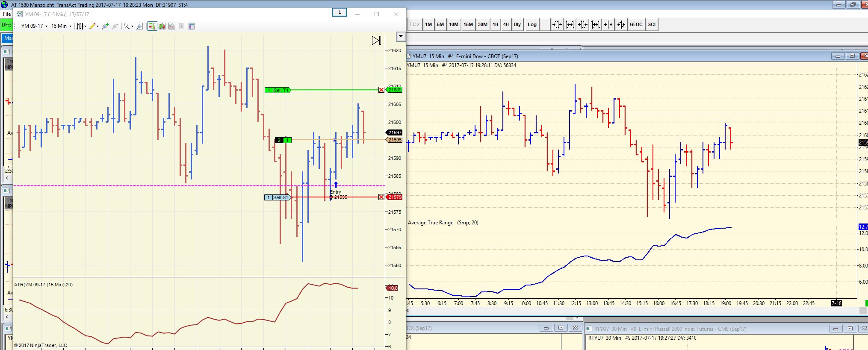868x350 pixels.
Task: Click the zoom in icon in NinjaTrader toolbar
Action: 105,26
